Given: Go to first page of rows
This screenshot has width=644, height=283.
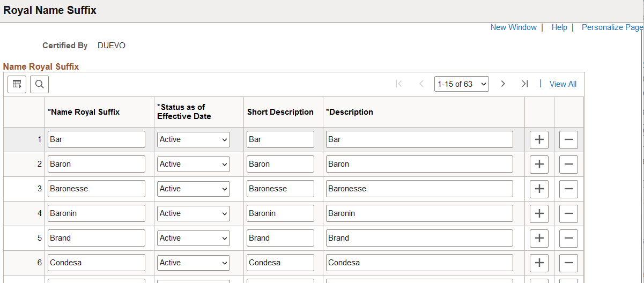Looking at the screenshot, I should 398,84.
